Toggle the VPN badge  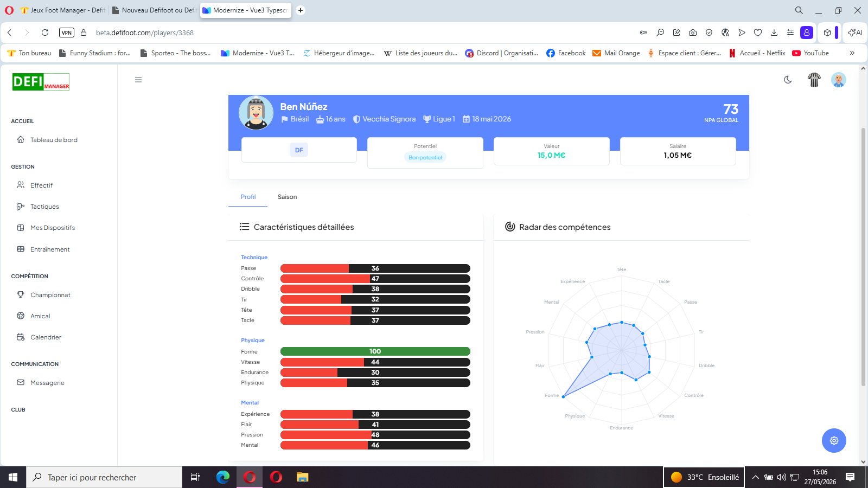tap(66, 33)
